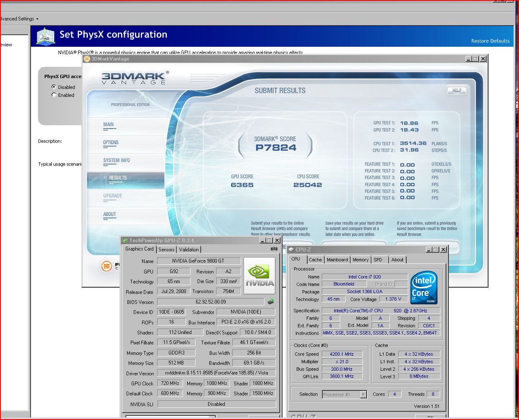Viewport: 519px width, 420px height.
Task: Click the GPU name field NVIDIA GeForce 9800 GT
Action: point(199,261)
